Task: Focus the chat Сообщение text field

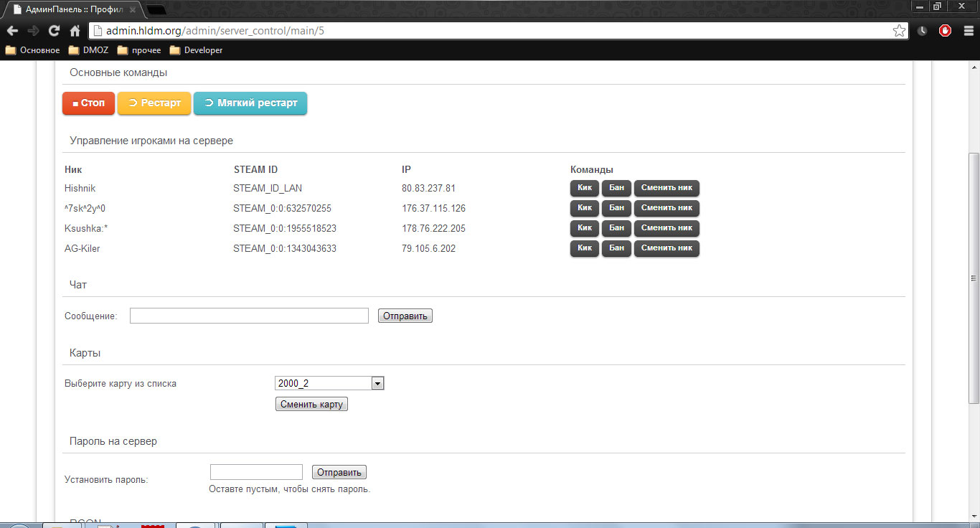Action: point(249,316)
